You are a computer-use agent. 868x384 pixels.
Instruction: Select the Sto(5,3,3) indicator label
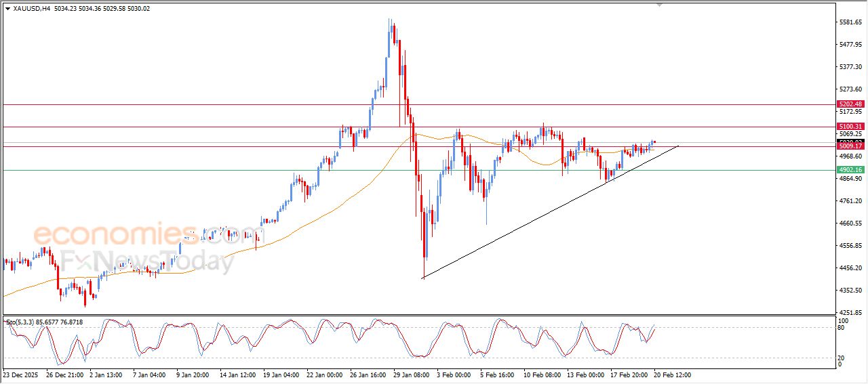[21, 322]
